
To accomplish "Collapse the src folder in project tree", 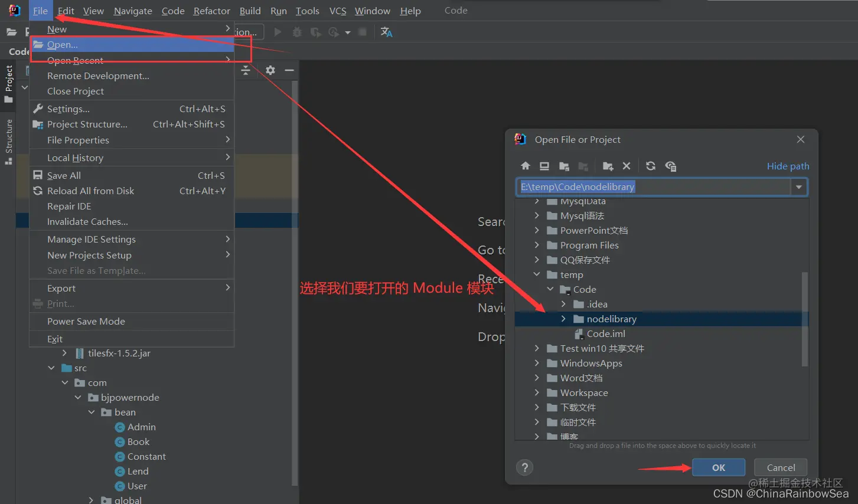I will [x=51, y=368].
